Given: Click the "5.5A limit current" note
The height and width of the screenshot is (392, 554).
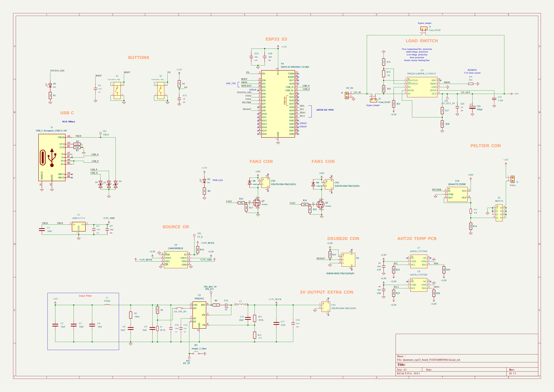Looking at the screenshot, I should click(x=472, y=73).
